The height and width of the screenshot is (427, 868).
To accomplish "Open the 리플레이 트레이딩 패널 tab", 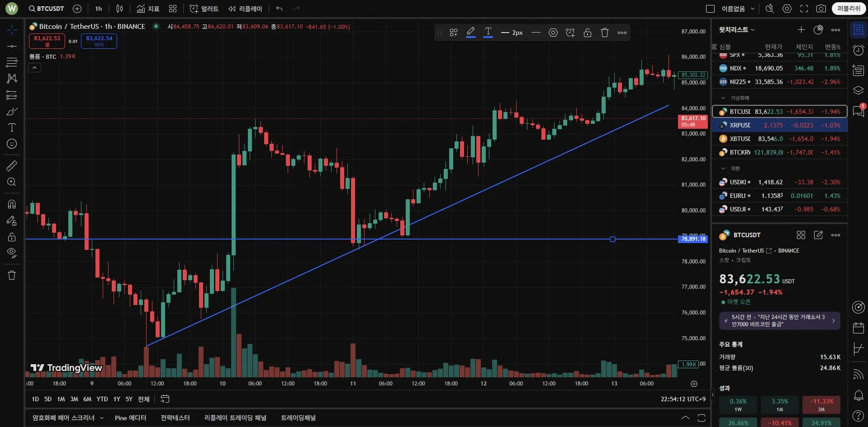I will click(235, 418).
